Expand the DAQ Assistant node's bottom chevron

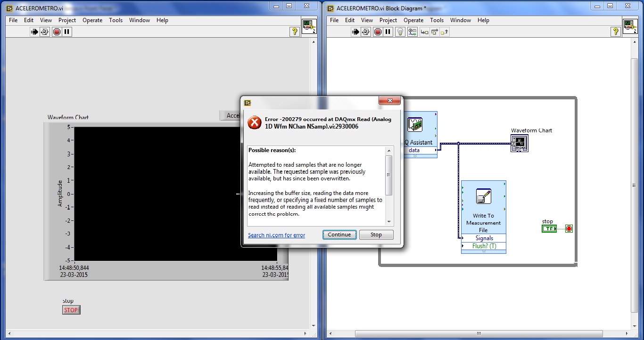pyautogui.click(x=415, y=155)
